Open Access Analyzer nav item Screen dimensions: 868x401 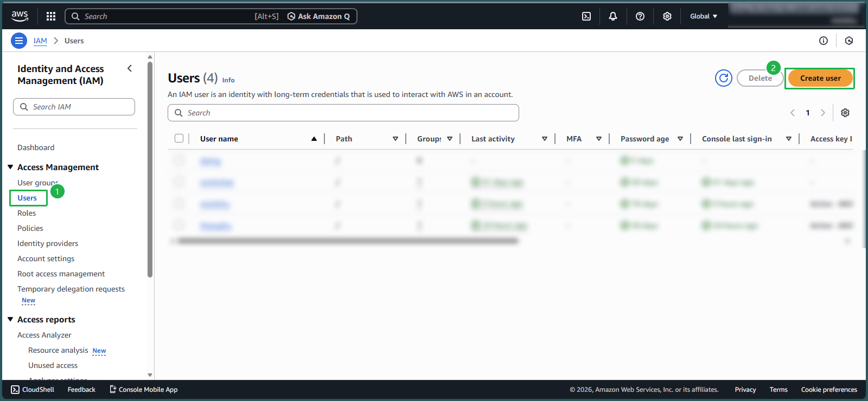[x=44, y=335]
